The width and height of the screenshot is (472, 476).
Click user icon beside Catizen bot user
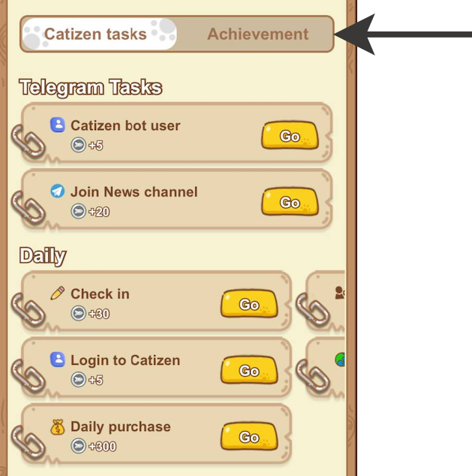[x=57, y=125]
